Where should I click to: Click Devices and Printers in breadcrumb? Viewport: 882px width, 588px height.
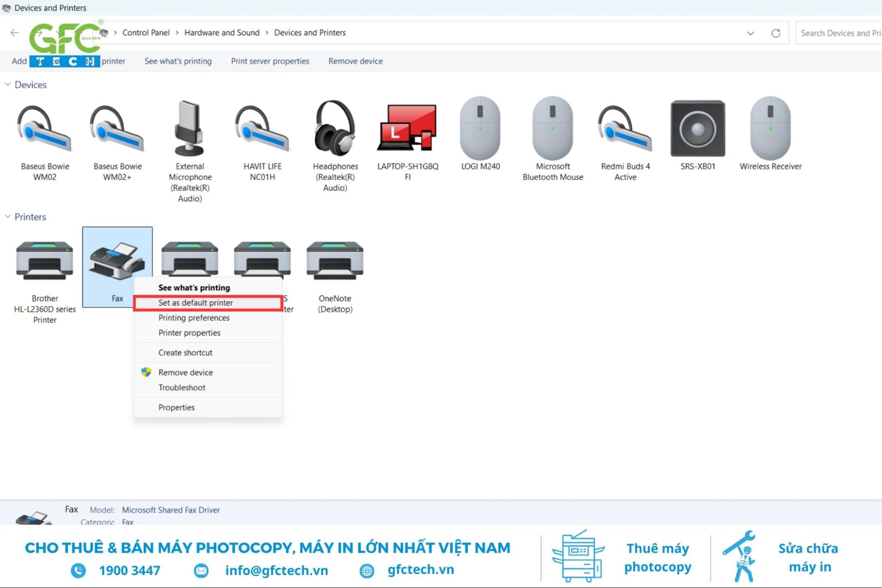(310, 33)
